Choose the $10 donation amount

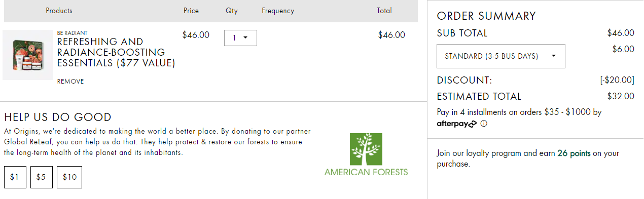click(69, 177)
